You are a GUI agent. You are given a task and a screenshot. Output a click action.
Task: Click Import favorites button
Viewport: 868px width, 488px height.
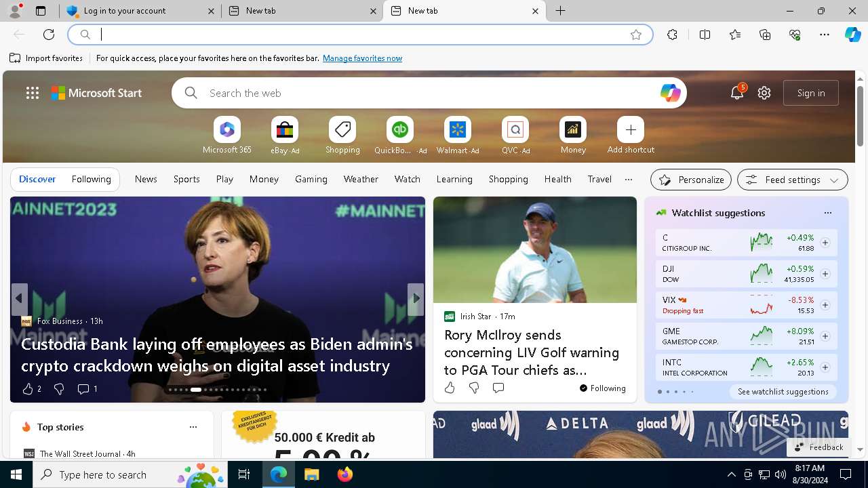(46, 58)
